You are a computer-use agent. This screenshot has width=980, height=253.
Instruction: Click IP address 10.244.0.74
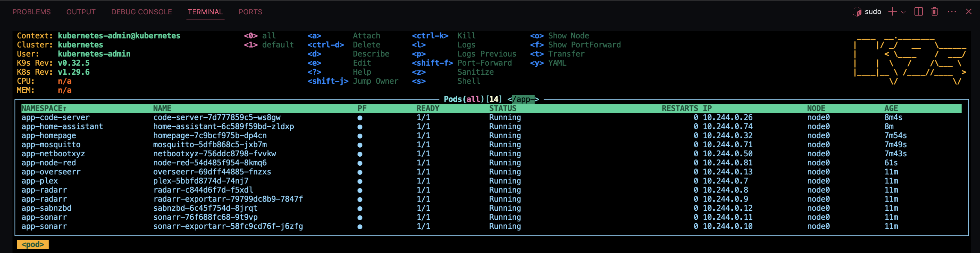point(728,126)
